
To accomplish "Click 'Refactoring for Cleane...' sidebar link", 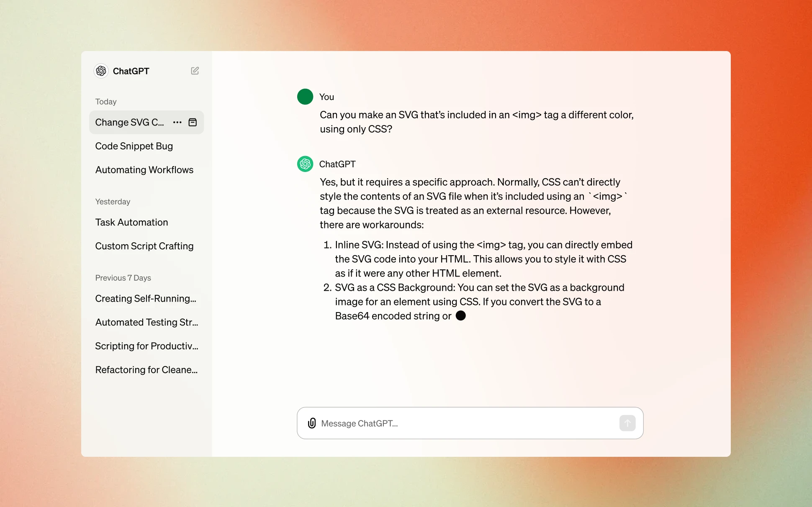I will pyautogui.click(x=146, y=369).
